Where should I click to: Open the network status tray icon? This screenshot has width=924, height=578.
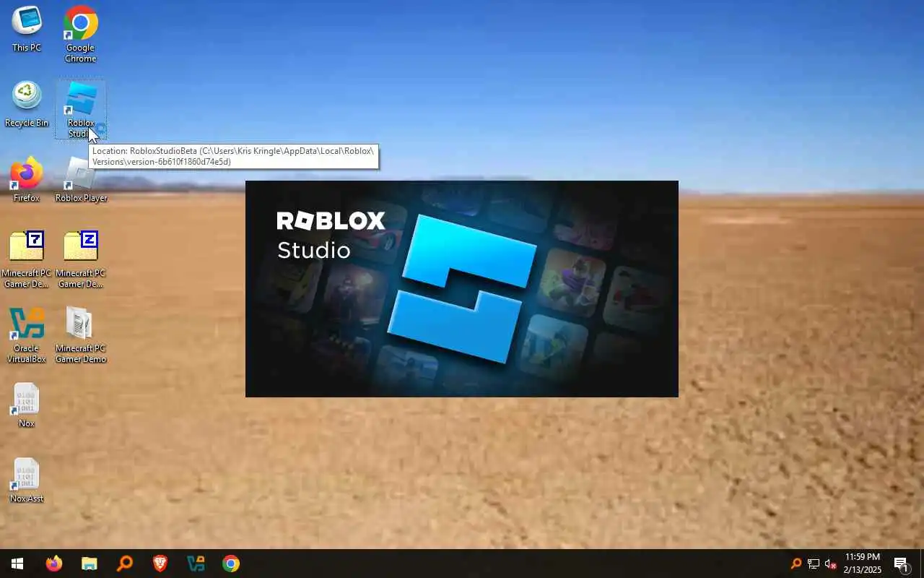[x=814, y=564]
